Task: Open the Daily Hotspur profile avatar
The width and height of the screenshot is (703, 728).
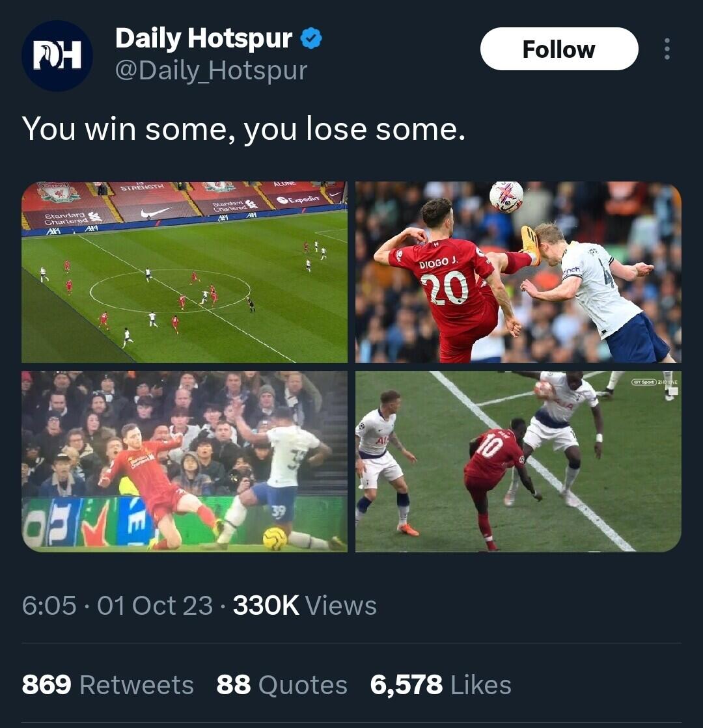Action: pyautogui.click(x=57, y=56)
